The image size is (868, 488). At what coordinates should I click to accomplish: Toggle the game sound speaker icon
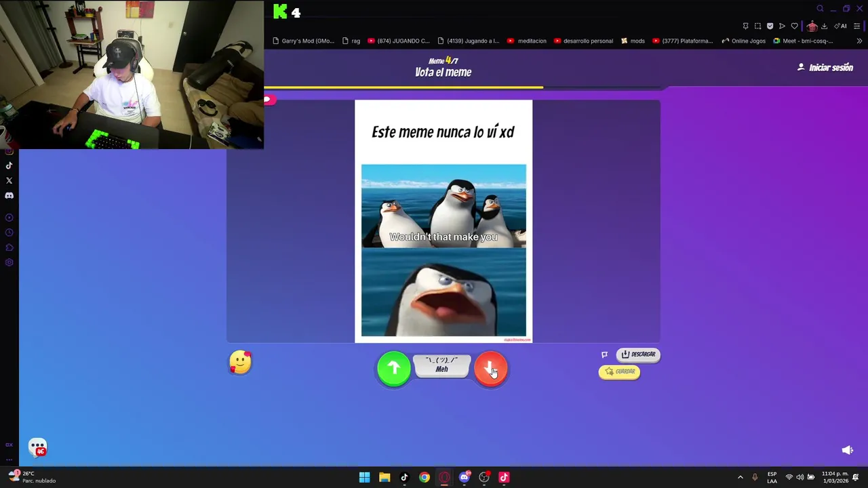(x=847, y=450)
